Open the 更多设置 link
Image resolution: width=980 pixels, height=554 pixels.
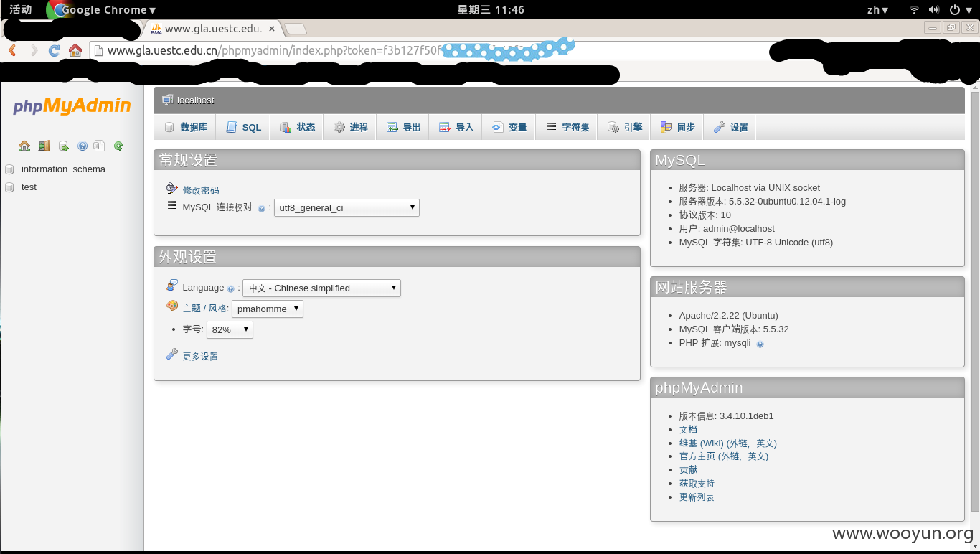coord(200,357)
